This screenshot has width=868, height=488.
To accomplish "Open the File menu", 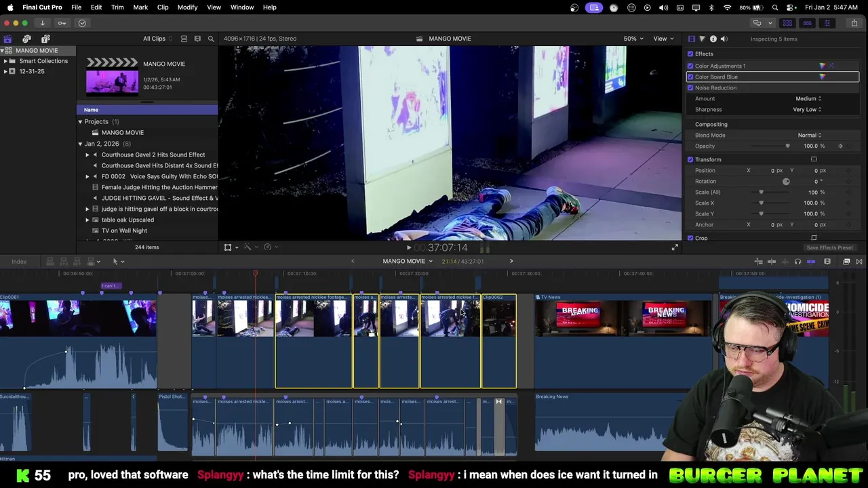I will point(77,7).
